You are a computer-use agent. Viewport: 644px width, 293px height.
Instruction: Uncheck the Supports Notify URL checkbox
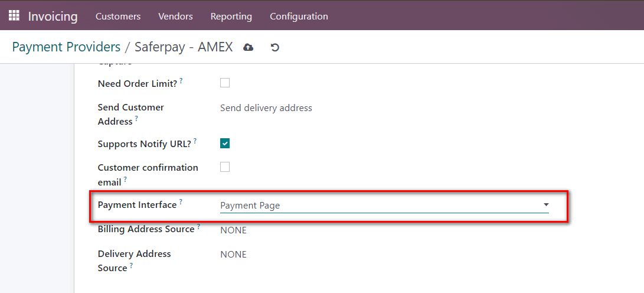click(225, 144)
